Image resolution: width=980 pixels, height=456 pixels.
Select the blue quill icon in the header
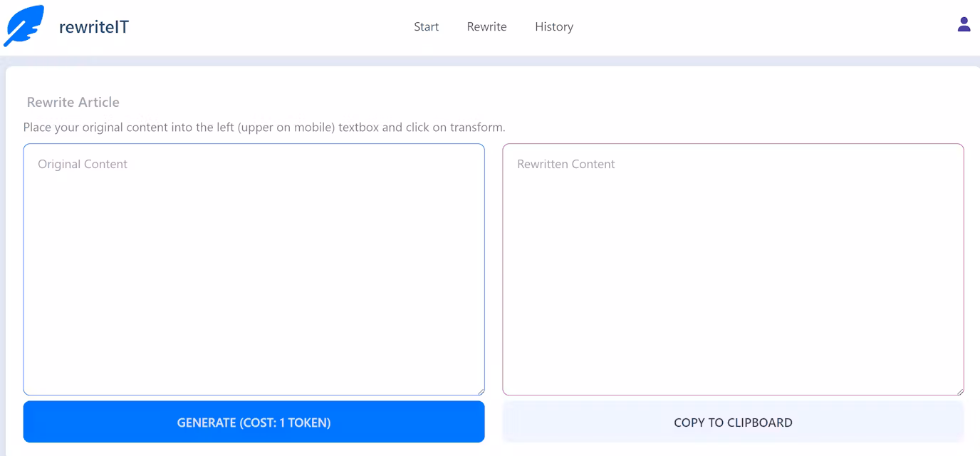24,24
